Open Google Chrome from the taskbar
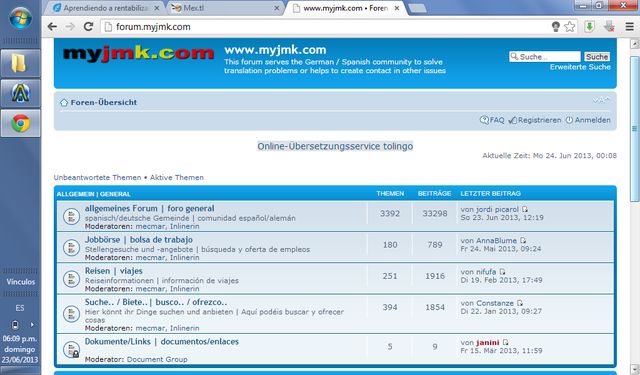 pyautogui.click(x=20, y=123)
